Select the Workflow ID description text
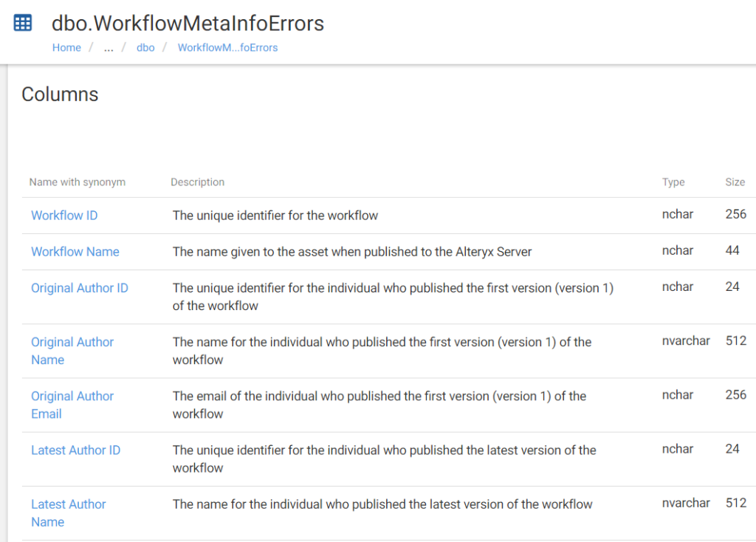 pyautogui.click(x=275, y=216)
